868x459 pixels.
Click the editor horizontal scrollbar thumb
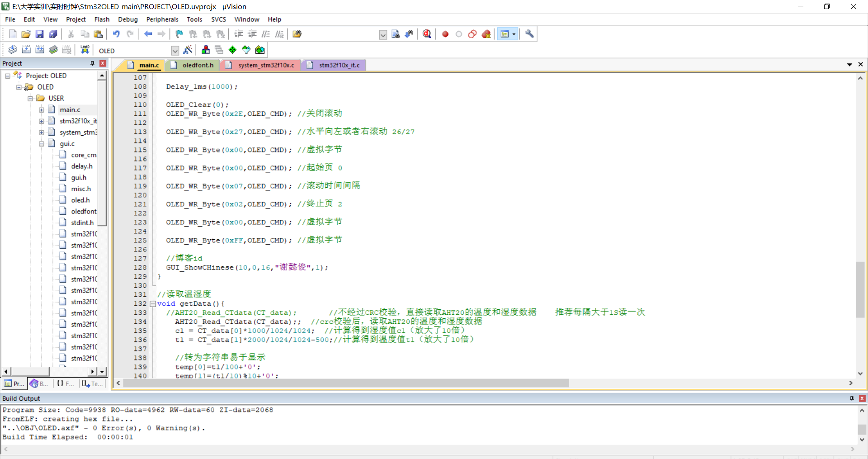coord(346,383)
